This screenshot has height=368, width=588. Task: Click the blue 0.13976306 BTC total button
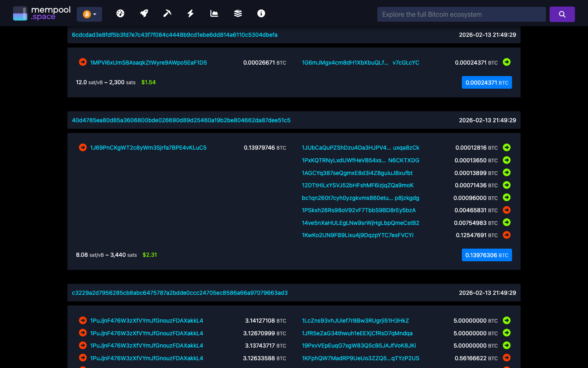click(487, 255)
